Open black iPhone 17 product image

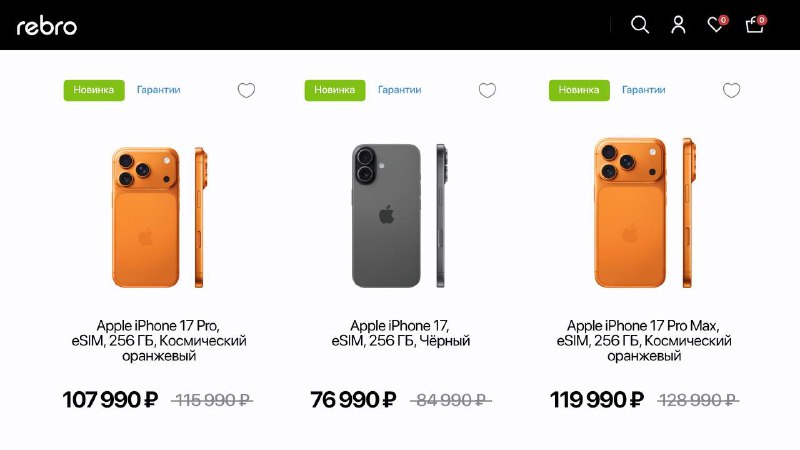pos(399,216)
